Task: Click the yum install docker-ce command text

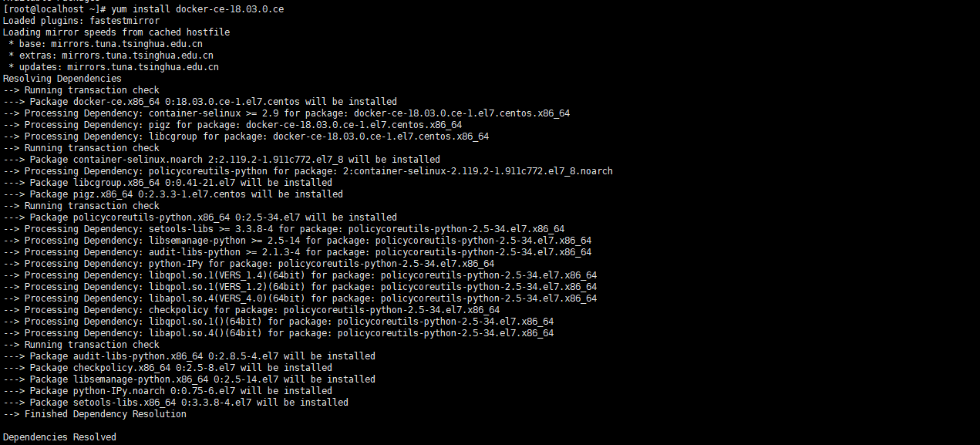Action: coord(197,9)
